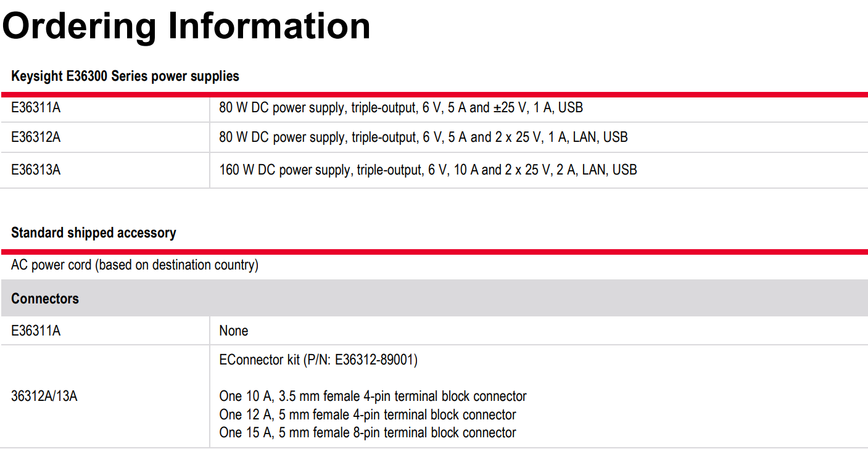Image resolution: width=868 pixels, height=449 pixels.
Task: Click E36311A in the power supplies table
Action: click(x=36, y=108)
